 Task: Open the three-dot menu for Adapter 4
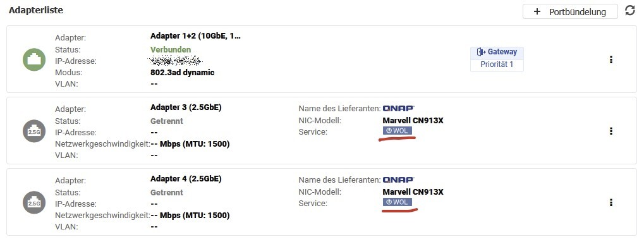pos(611,202)
